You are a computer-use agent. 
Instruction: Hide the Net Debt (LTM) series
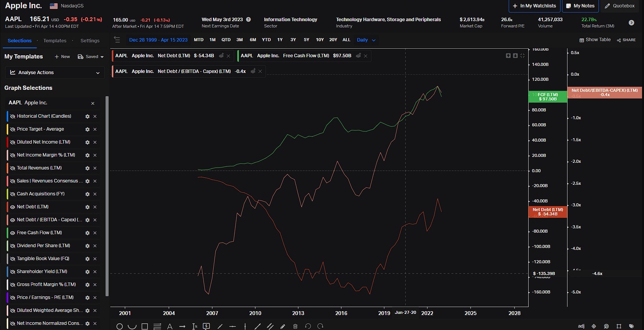[13, 207]
